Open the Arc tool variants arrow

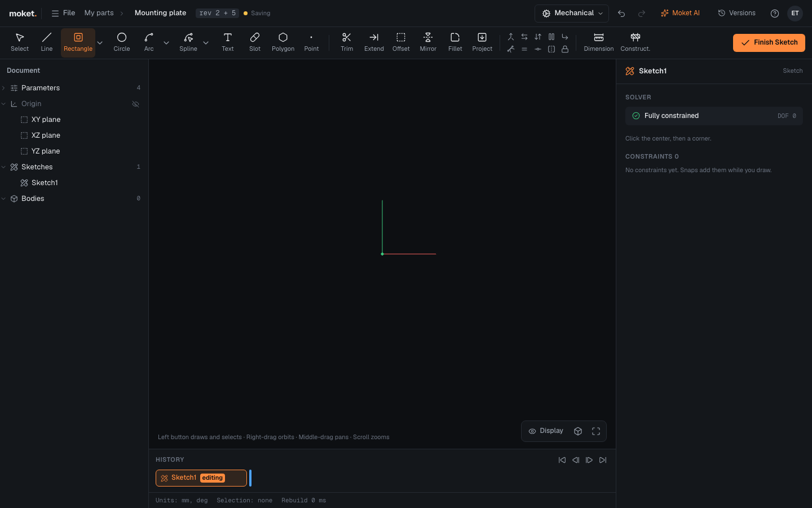[x=166, y=43]
